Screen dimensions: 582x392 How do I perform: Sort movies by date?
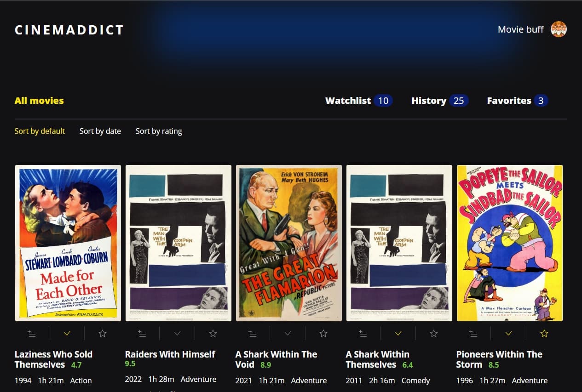100,131
